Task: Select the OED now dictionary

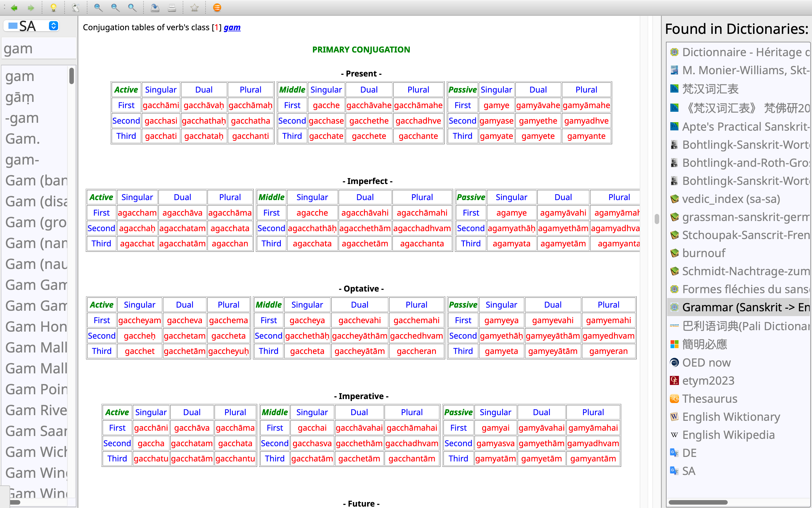Action: click(x=738, y=363)
